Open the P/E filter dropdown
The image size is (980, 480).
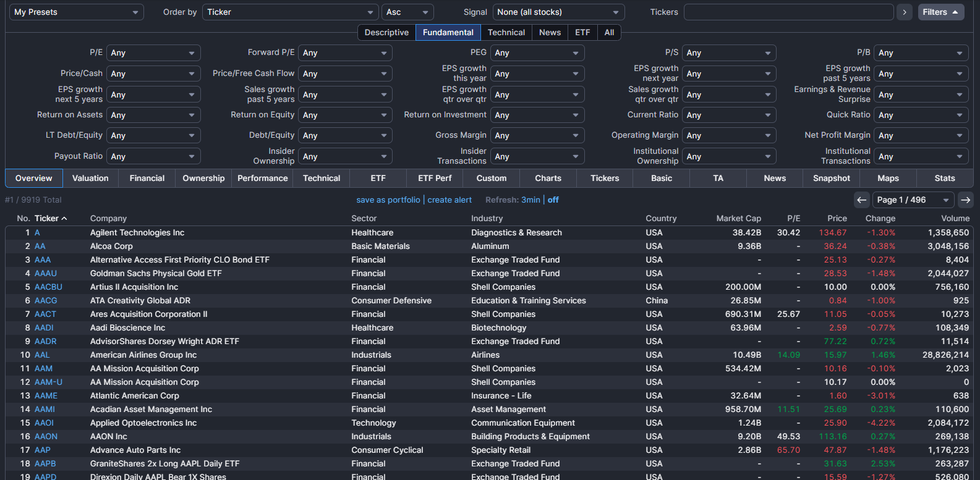tap(153, 53)
